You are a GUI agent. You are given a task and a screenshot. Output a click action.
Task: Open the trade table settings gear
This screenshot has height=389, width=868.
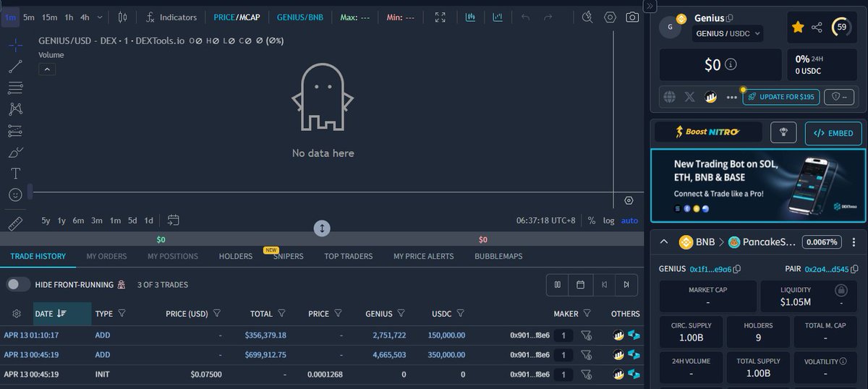point(17,314)
